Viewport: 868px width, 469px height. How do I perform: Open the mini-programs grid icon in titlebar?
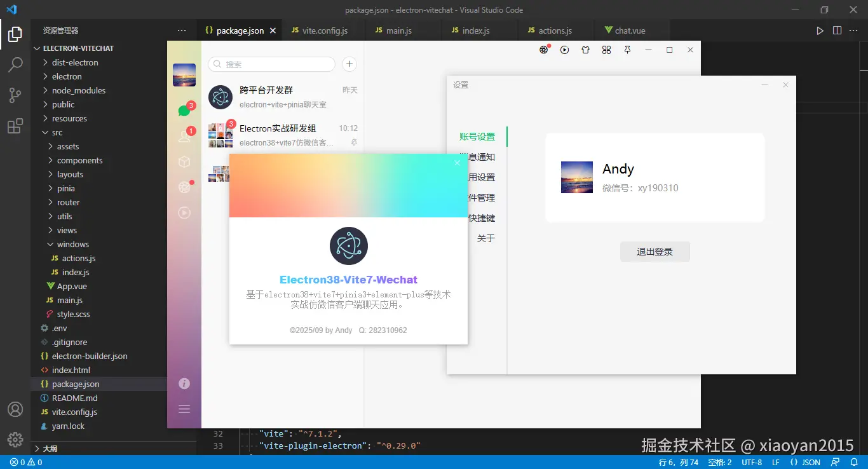click(x=606, y=50)
